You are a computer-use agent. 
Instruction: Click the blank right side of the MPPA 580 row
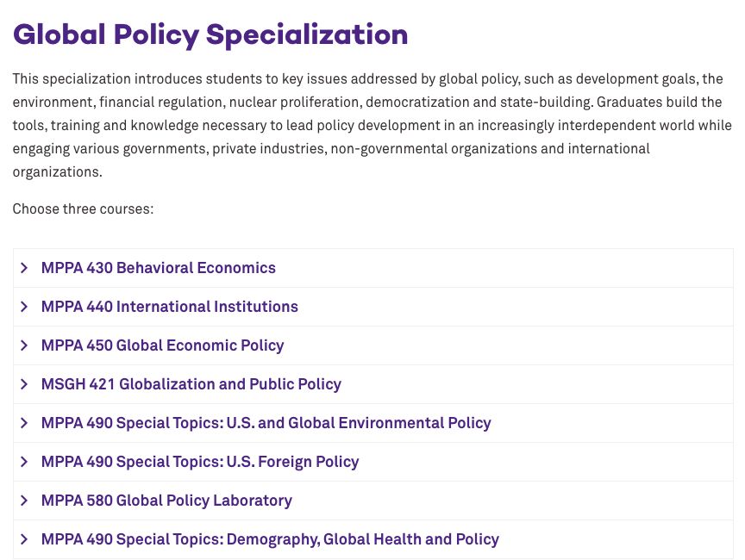pos(560,501)
